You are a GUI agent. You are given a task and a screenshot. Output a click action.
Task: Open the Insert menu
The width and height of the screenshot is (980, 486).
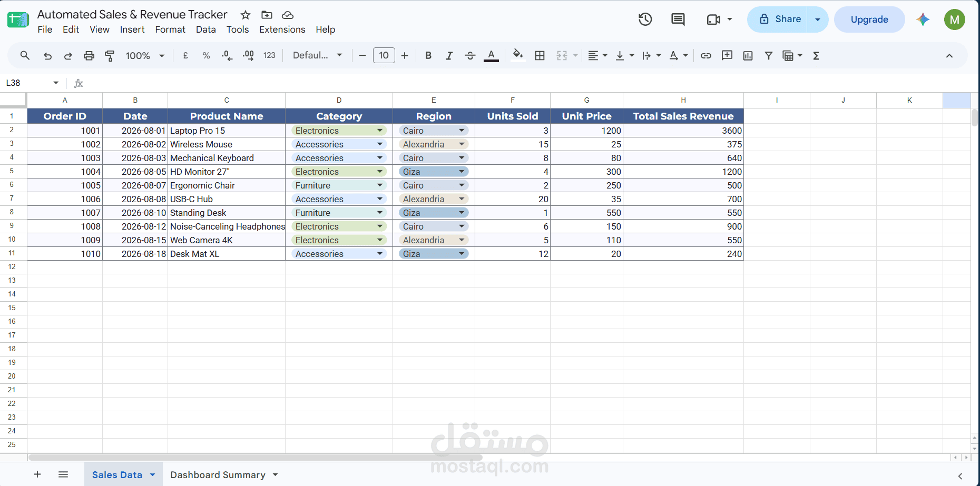pyautogui.click(x=132, y=29)
